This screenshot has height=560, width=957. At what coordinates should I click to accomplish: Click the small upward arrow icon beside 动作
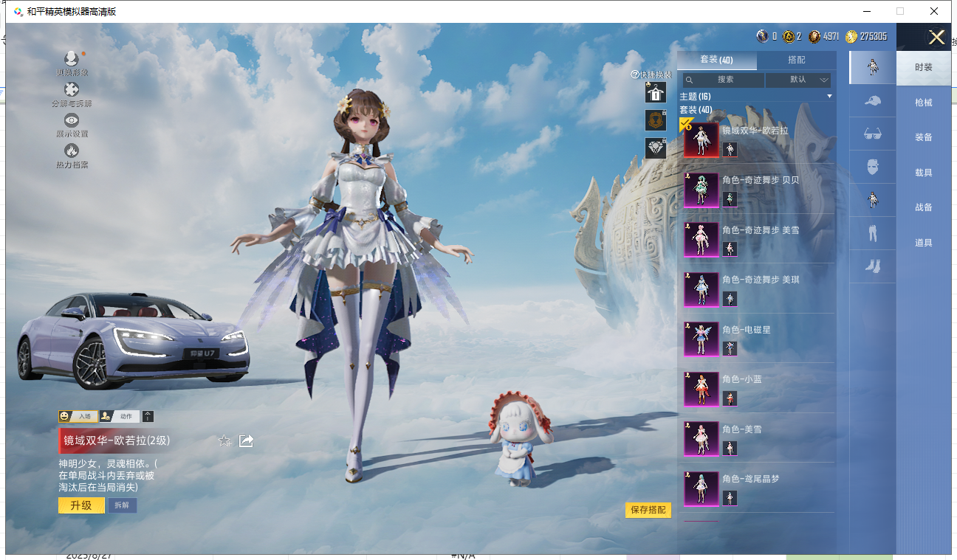point(148,417)
